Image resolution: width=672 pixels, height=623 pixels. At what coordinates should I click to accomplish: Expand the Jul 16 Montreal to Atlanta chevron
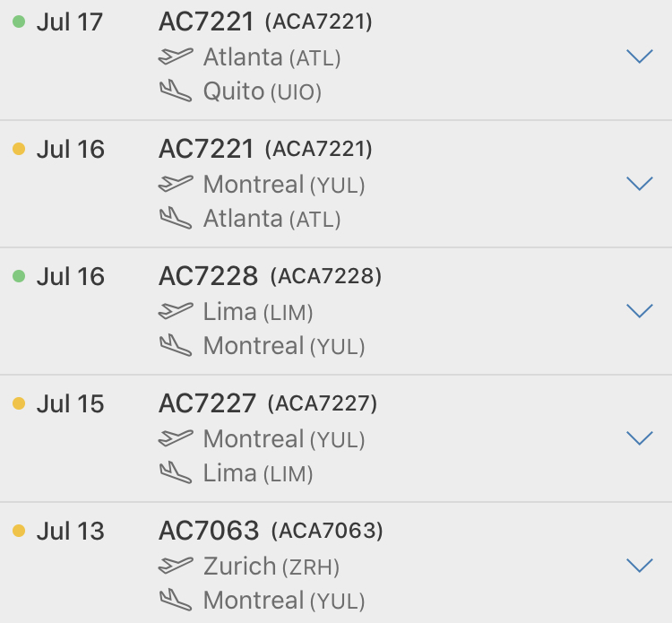tap(639, 184)
